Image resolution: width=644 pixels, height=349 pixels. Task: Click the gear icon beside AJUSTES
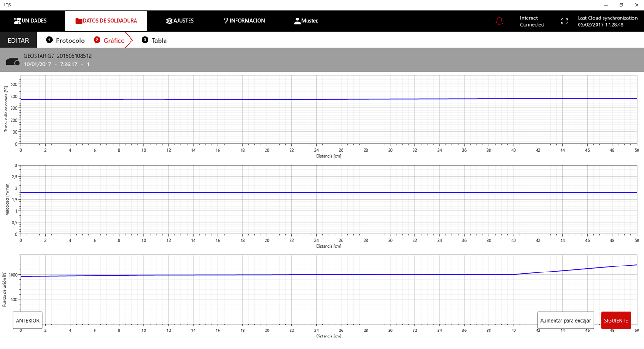[169, 21]
